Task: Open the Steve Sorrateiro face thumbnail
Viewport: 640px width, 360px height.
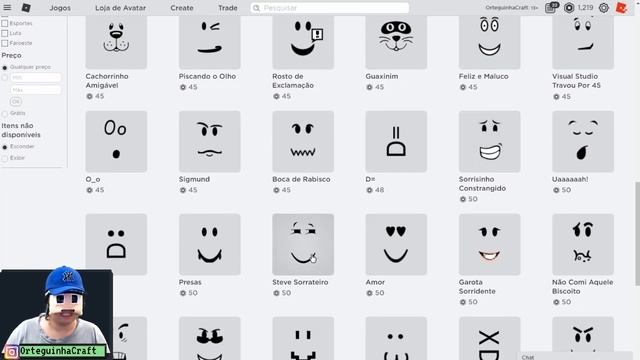Action: pyautogui.click(x=303, y=244)
